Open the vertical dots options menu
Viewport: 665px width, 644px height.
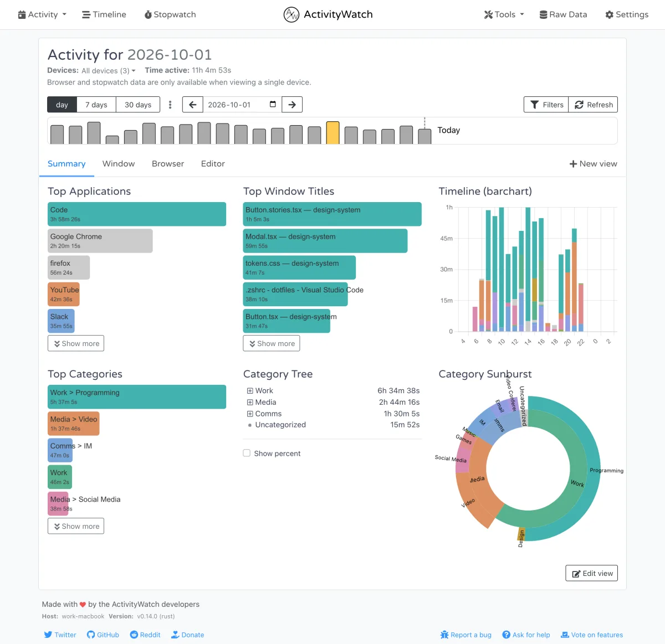pos(170,105)
